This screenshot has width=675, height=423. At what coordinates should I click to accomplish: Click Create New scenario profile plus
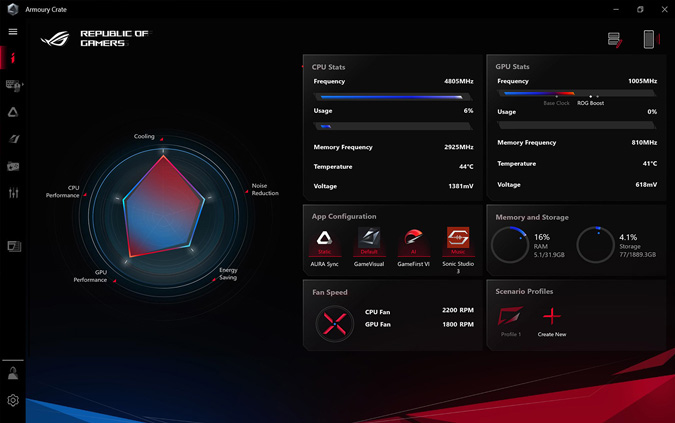pos(552,316)
